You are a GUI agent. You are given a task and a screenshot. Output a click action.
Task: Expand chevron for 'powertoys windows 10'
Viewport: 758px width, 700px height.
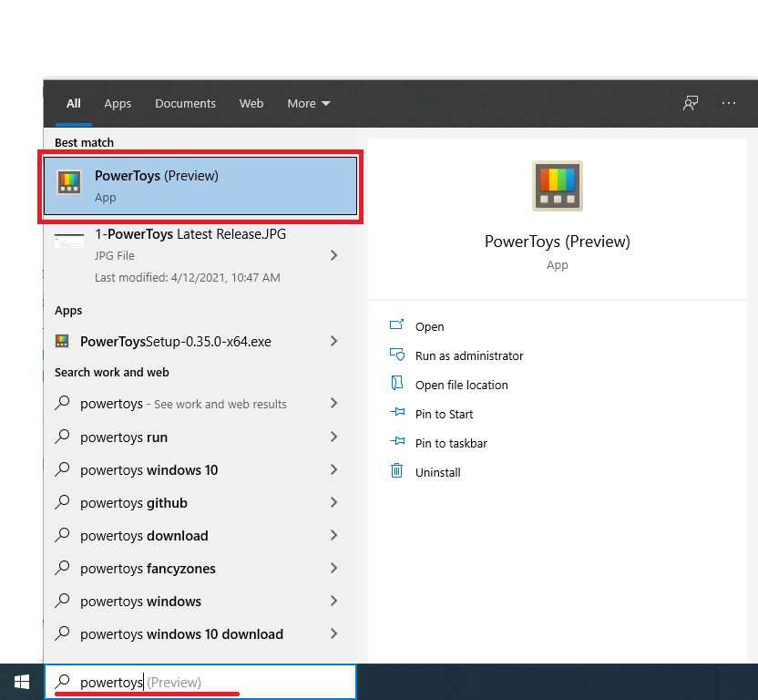333,470
